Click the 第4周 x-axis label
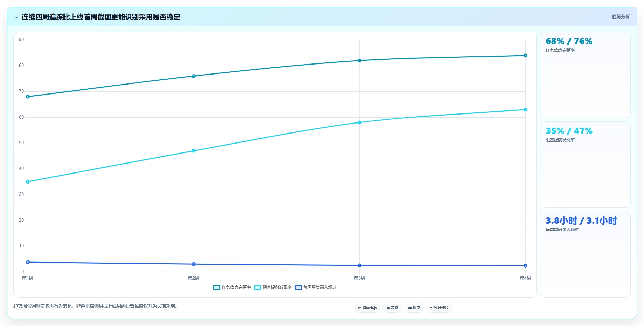The height and width of the screenshot is (326, 644). (525, 278)
